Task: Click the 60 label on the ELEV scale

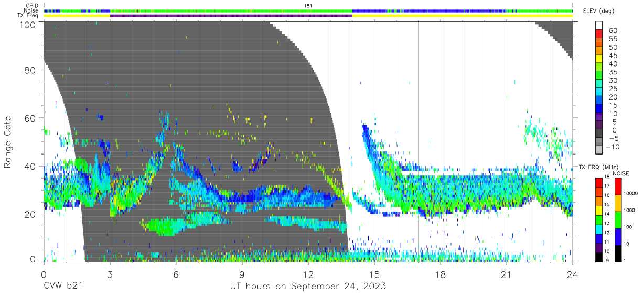Action: click(x=613, y=30)
